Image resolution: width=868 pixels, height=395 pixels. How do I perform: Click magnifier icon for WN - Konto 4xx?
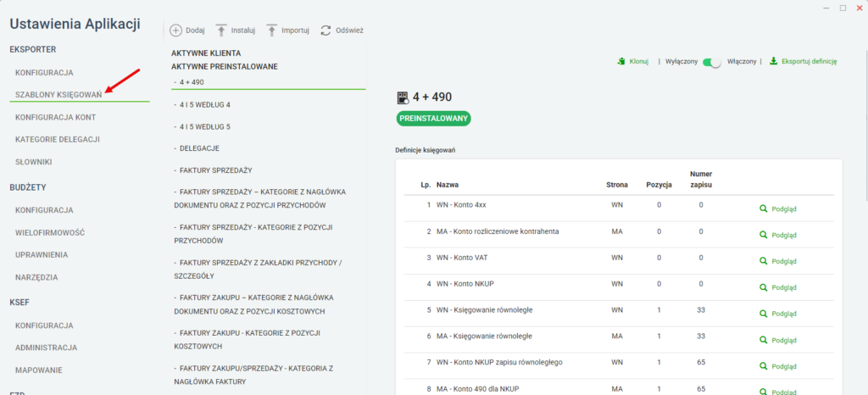click(x=764, y=209)
